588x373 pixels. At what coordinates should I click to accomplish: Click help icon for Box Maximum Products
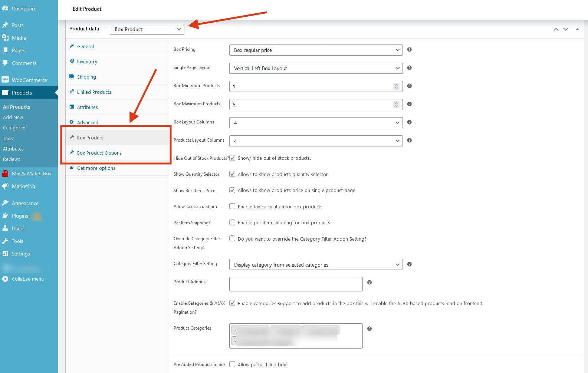[410, 104]
